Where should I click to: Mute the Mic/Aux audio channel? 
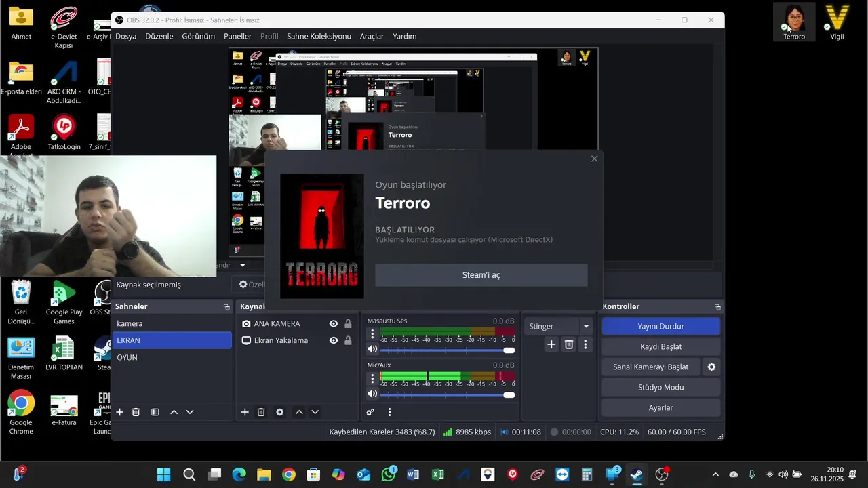click(x=372, y=394)
